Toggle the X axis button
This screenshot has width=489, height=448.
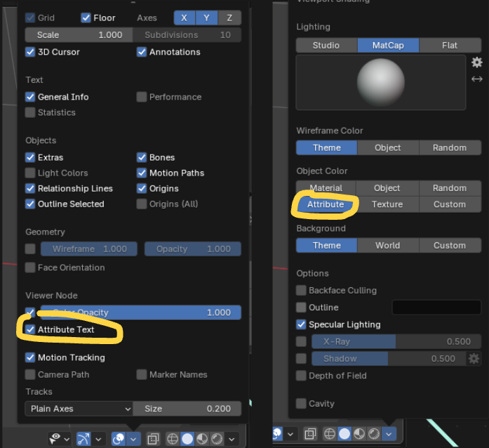click(x=185, y=18)
